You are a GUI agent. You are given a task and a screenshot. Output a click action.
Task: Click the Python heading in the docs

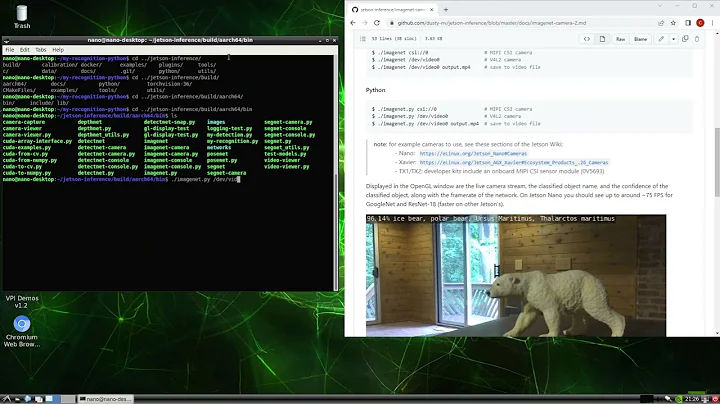coord(376,90)
